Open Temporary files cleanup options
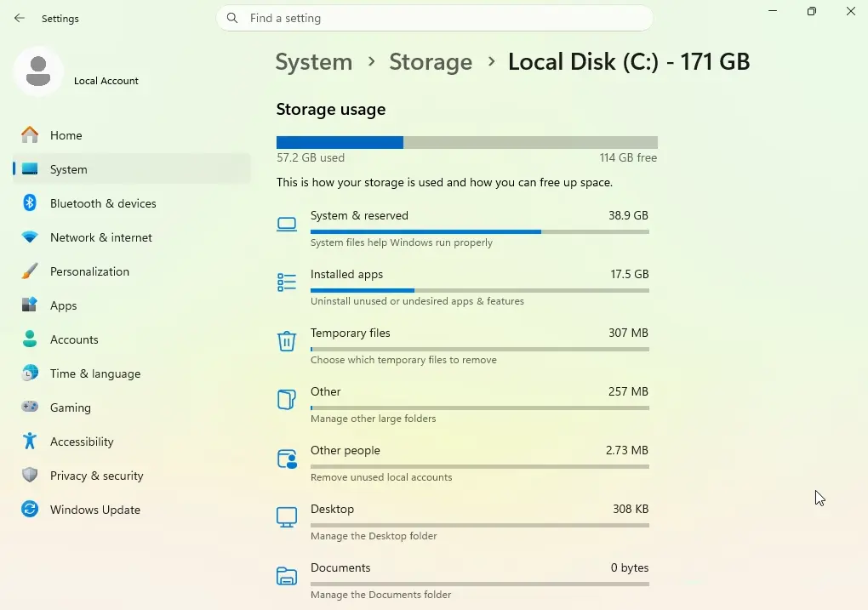Image resolution: width=868 pixels, height=610 pixels. coord(463,346)
